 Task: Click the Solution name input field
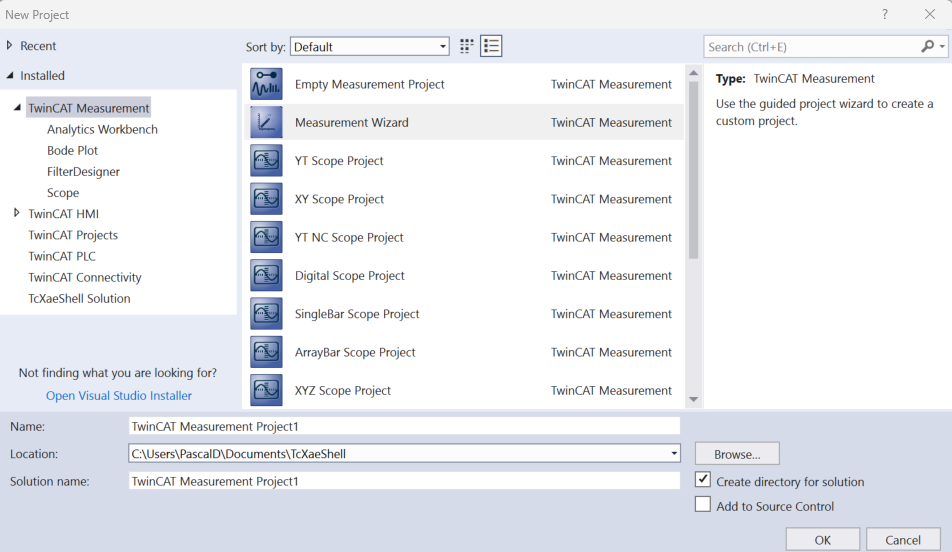(404, 481)
